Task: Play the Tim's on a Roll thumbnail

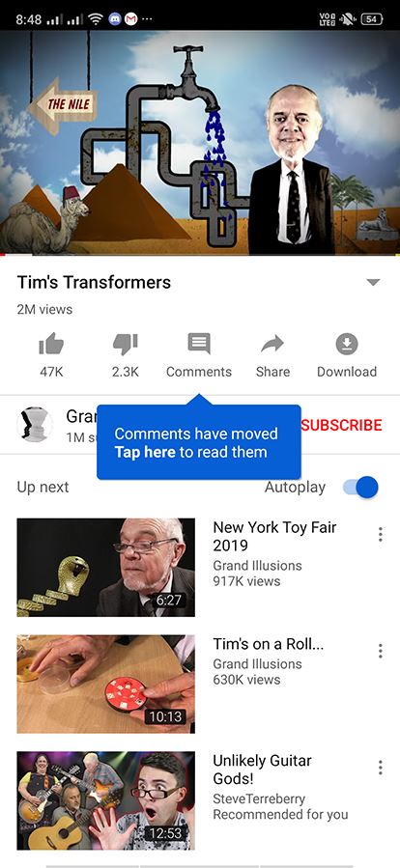Action: point(106,685)
